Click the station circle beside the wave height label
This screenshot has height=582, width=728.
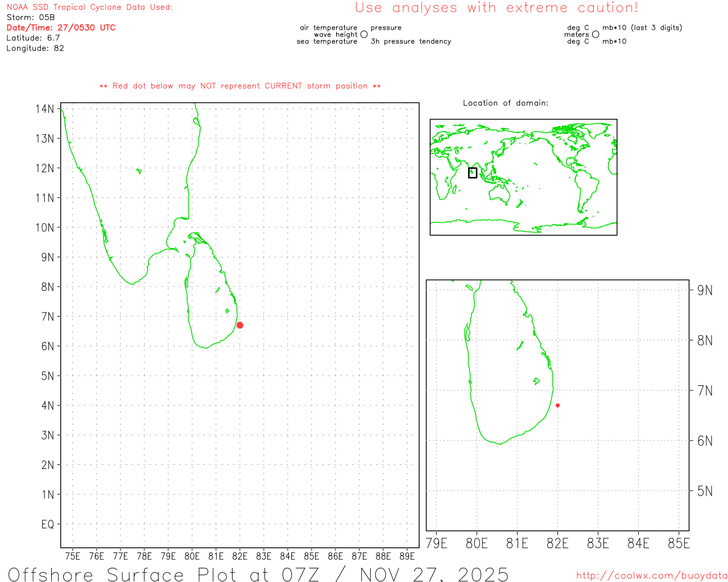364,35
